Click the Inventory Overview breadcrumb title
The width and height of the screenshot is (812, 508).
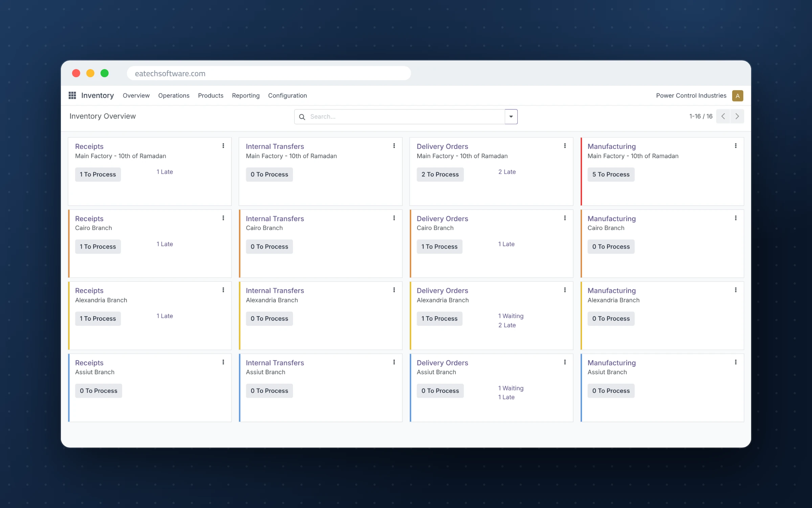tap(103, 117)
